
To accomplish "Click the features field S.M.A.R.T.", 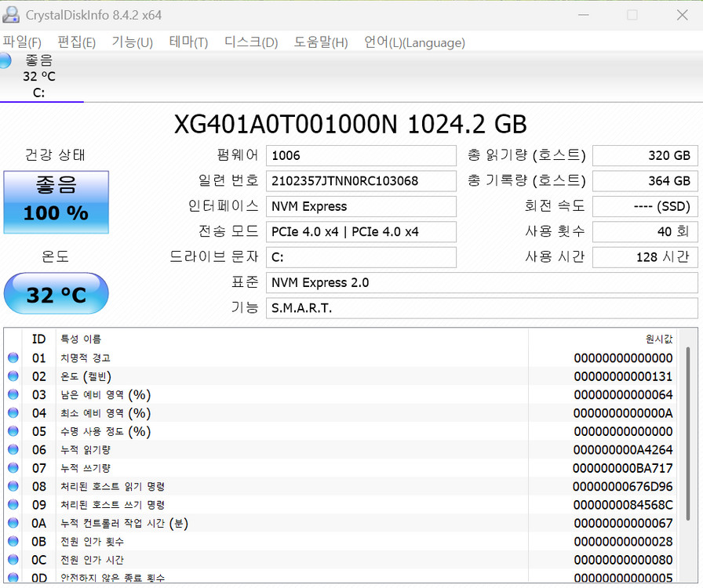I will pyautogui.click(x=482, y=308).
